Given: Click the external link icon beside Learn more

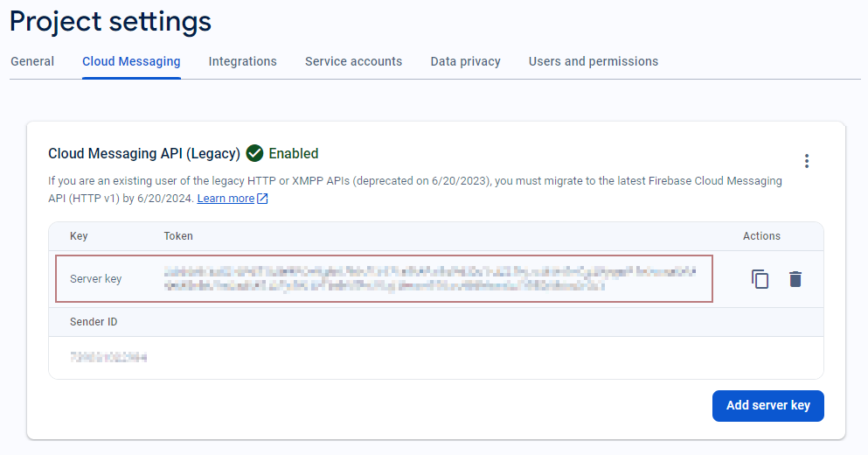Looking at the screenshot, I should [262, 199].
